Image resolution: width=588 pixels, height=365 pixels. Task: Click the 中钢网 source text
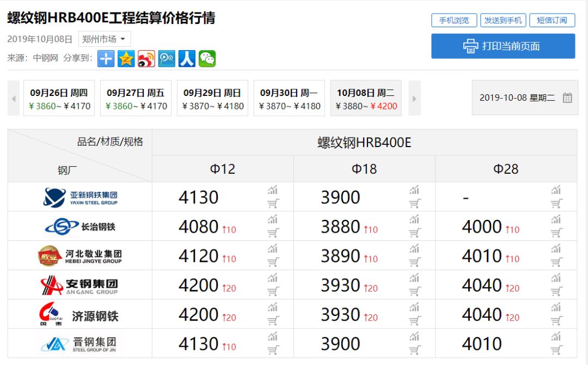pyautogui.click(x=45, y=58)
